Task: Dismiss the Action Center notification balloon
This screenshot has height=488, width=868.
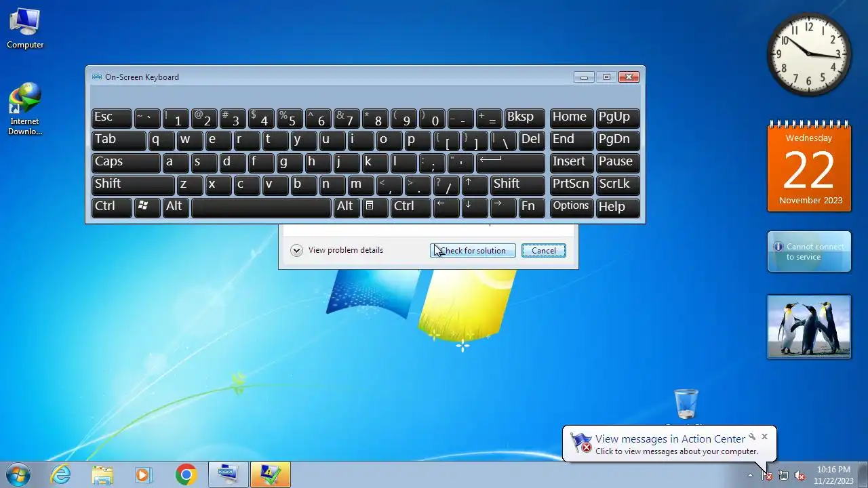Action: 764,436
